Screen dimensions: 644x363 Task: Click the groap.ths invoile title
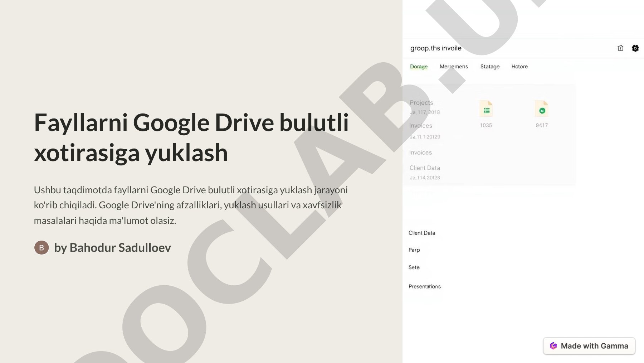436,48
